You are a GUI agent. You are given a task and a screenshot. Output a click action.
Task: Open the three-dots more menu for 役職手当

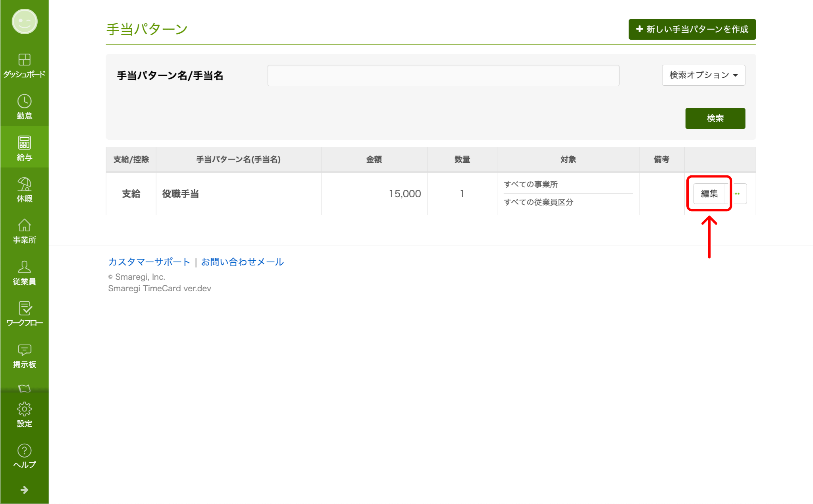738,194
